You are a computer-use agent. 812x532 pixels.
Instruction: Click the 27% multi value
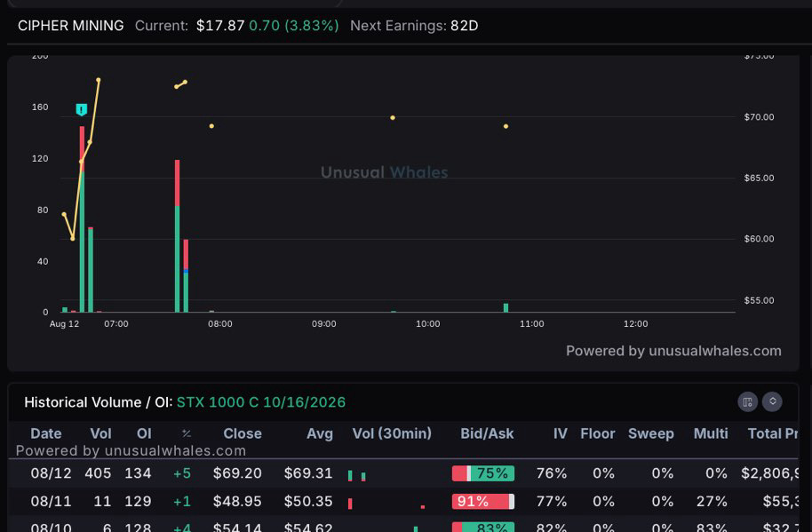point(712,501)
